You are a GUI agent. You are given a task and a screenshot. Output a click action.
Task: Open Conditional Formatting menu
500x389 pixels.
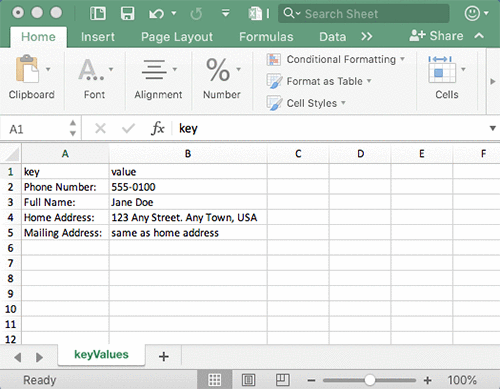(335, 59)
